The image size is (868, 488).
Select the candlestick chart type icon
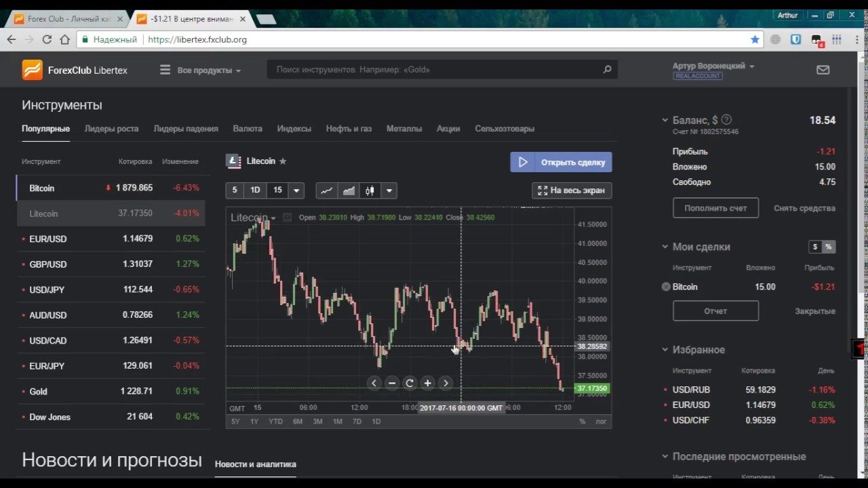click(x=370, y=190)
